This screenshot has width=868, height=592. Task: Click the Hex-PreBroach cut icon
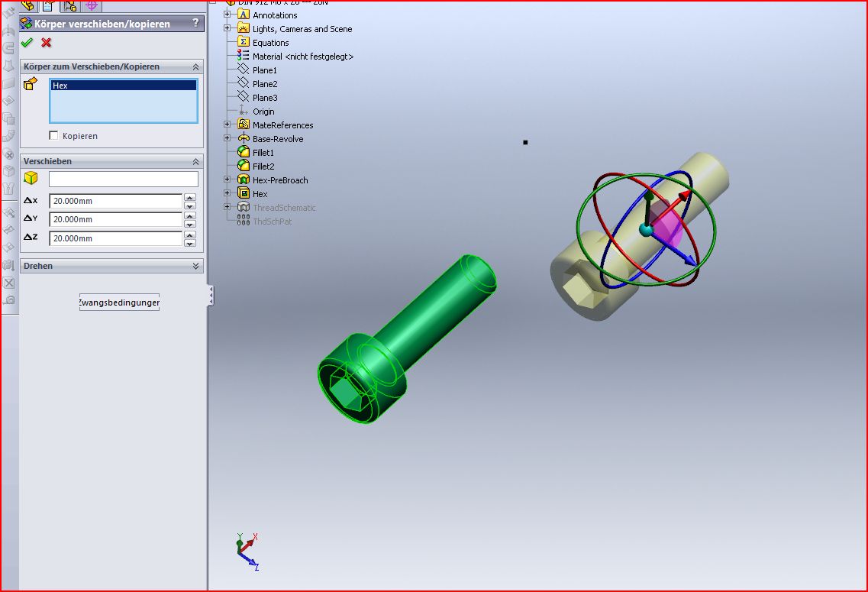click(x=244, y=179)
